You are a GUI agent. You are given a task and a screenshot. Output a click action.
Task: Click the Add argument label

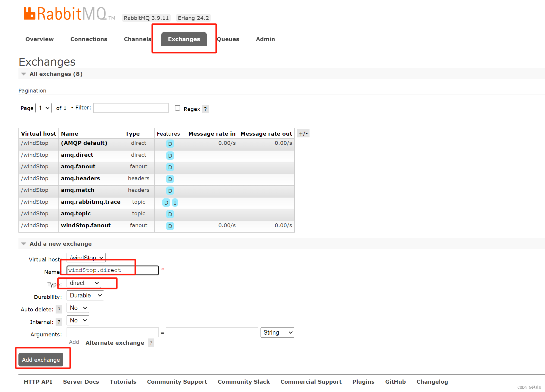coord(74,342)
